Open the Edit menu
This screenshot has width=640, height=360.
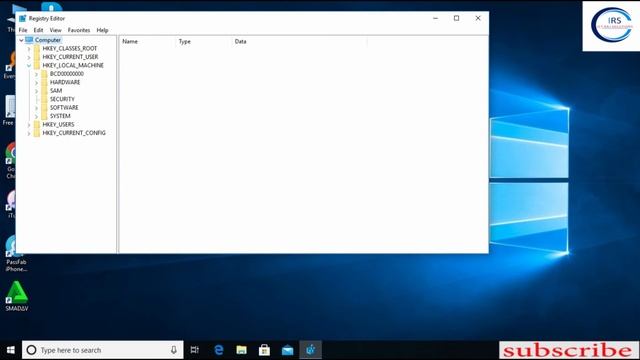point(38,30)
